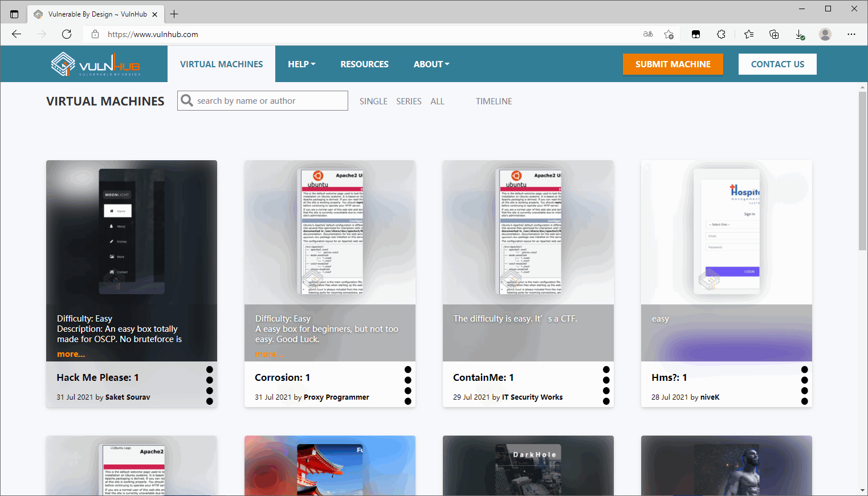Open the downloads panel
This screenshot has width=868, height=496.
point(800,35)
